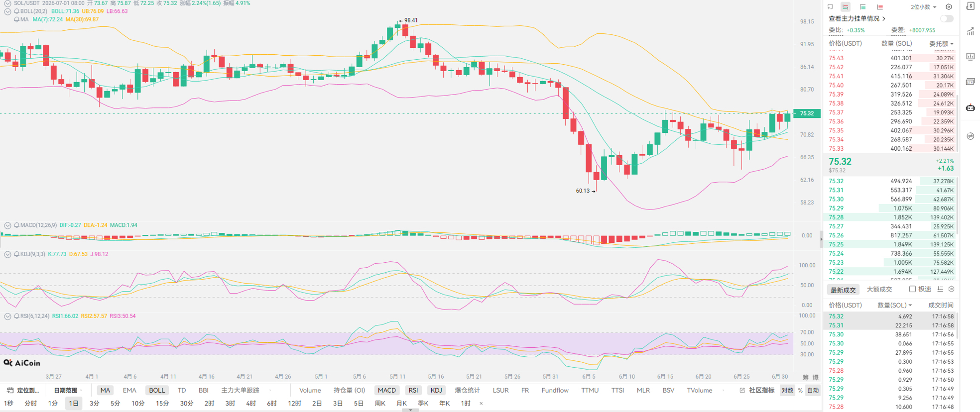Screen dimensions: 980x412
Task: Toggle 自动 auto scale button
Action: click(813, 391)
